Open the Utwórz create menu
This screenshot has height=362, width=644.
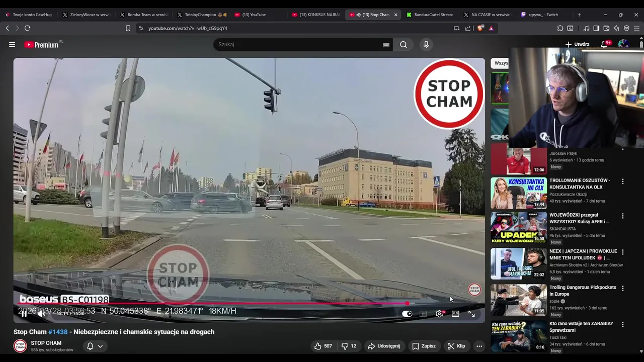pos(578,44)
